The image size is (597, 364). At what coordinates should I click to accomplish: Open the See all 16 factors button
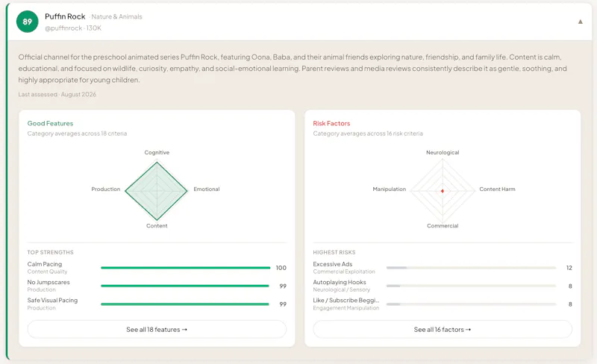click(x=443, y=330)
